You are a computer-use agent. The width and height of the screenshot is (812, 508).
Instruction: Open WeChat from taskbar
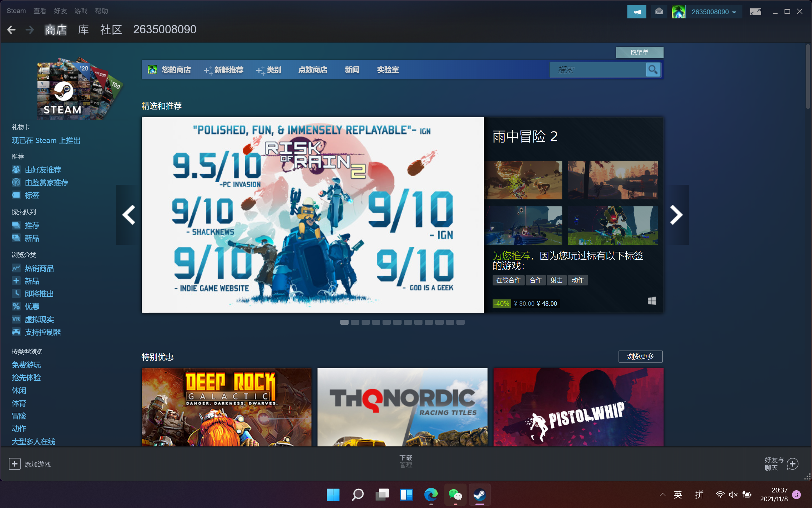(x=455, y=495)
